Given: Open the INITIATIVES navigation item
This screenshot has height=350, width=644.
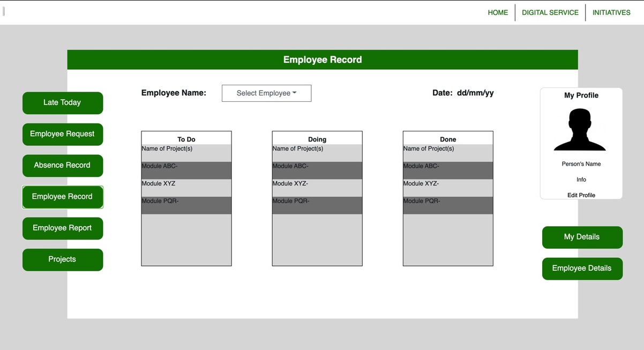Looking at the screenshot, I should [x=611, y=12].
